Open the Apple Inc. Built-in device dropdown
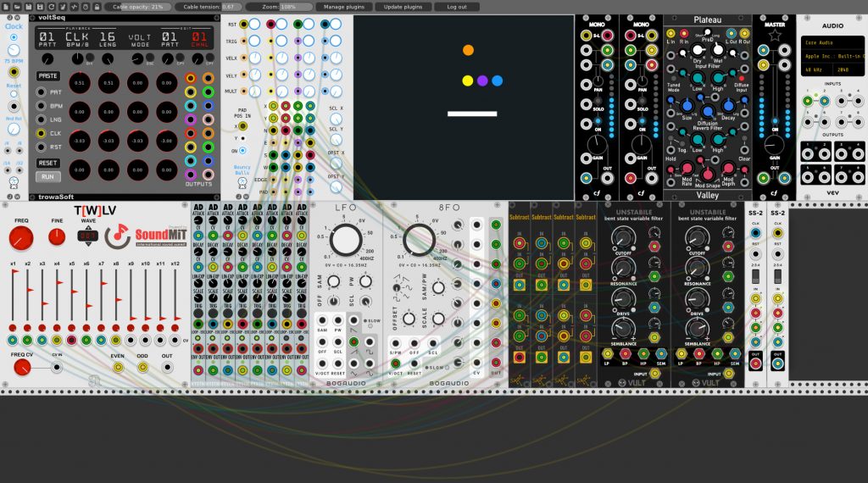 [x=832, y=57]
